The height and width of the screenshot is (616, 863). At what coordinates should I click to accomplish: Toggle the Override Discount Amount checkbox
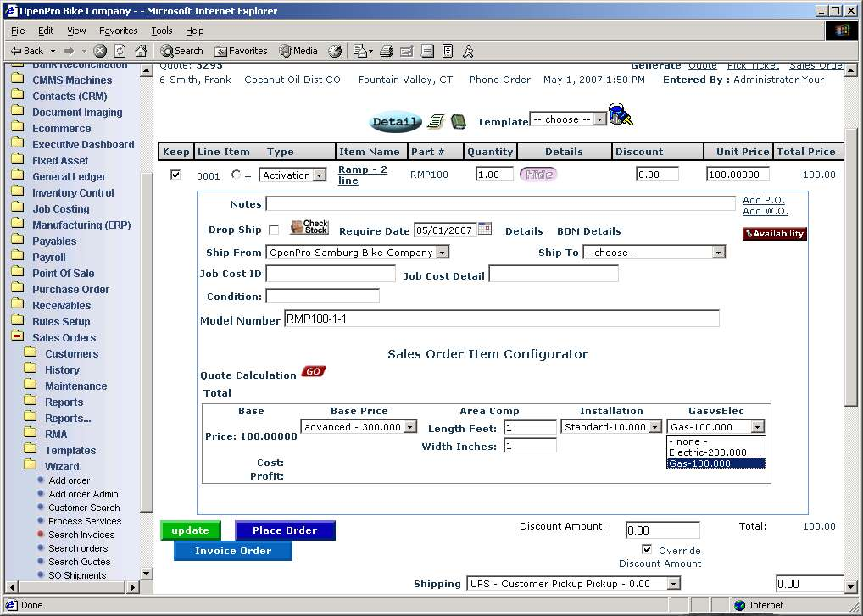click(x=647, y=550)
